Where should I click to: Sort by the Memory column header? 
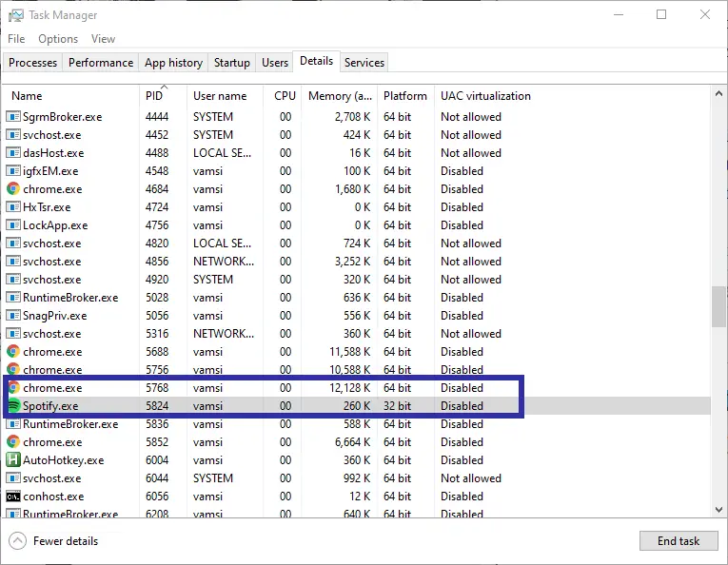340,96
